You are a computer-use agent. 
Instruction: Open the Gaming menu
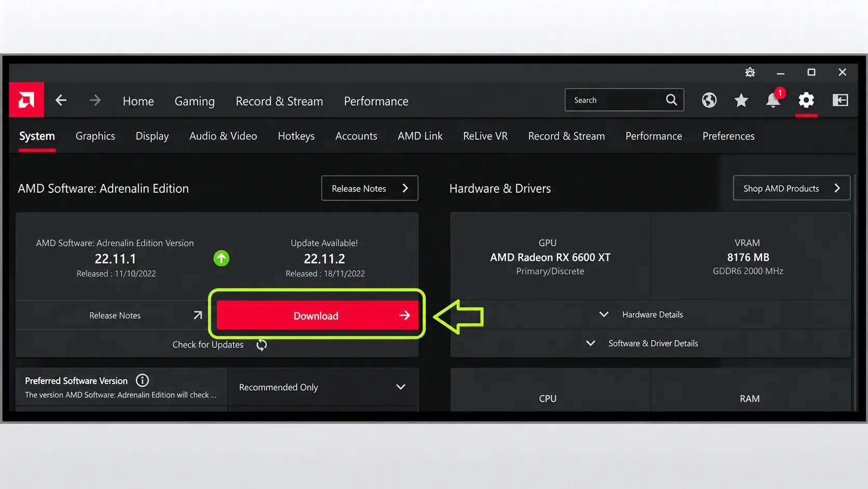195,101
